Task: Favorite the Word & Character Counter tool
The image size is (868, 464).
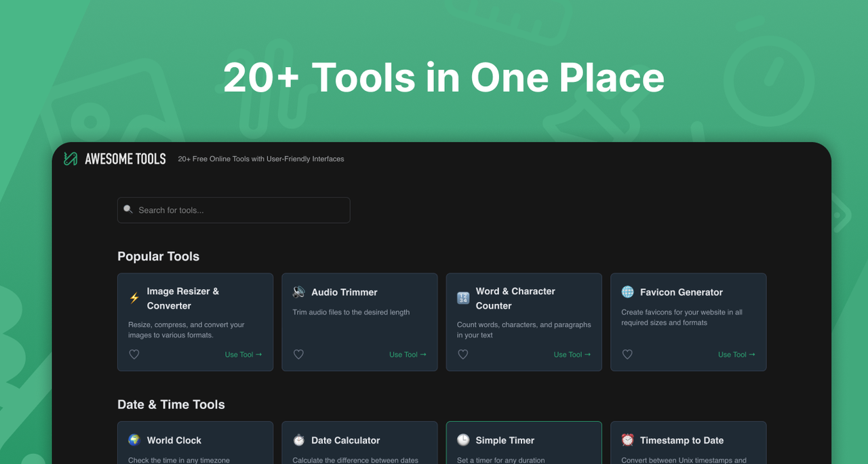Action: point(462,354)
